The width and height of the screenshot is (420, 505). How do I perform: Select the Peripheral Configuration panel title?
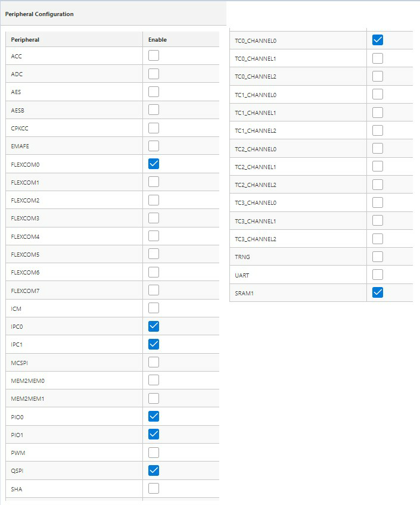point(39,14)
